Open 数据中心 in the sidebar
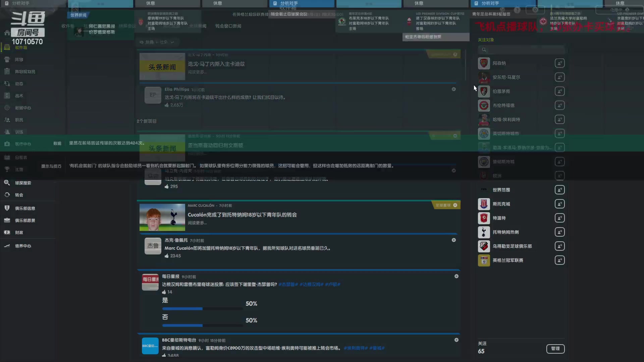 pos(23,108)
